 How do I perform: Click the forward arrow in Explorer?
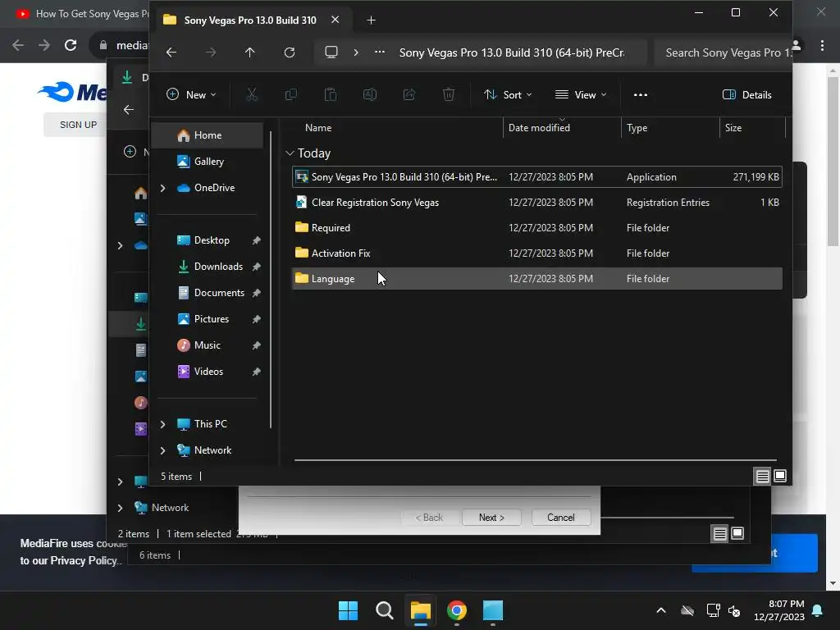click(x=211, y=52)
